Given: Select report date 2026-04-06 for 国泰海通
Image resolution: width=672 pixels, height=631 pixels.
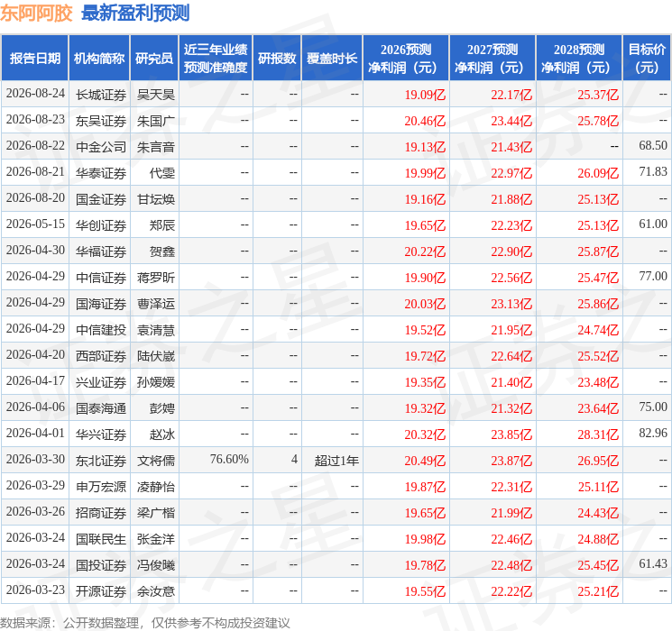Looking at the screenshot, I should 35,407.
